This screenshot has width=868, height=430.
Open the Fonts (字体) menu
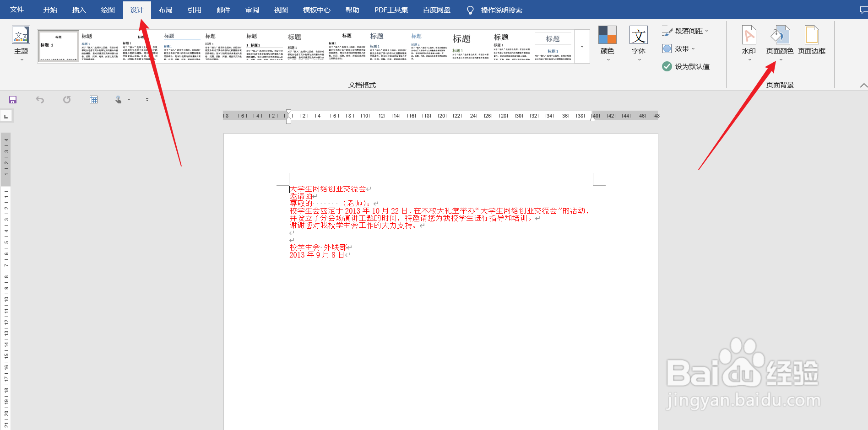[639, 43]
